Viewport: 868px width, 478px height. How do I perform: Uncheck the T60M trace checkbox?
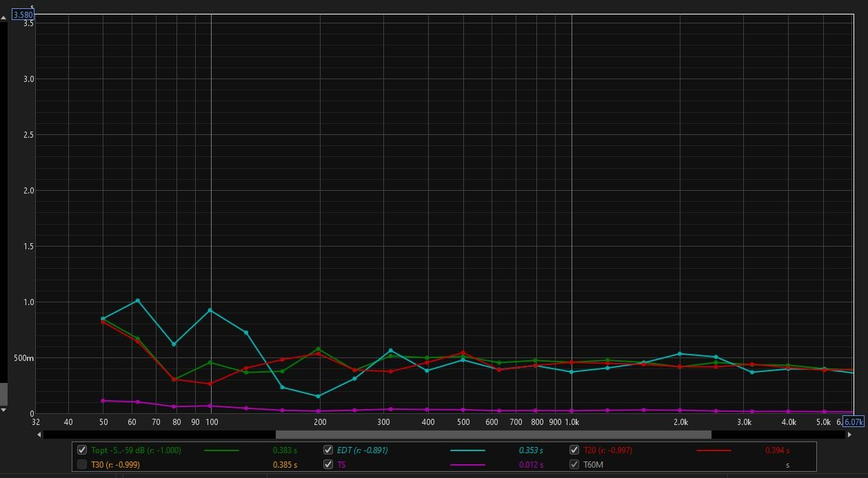(x=574, y=465)
